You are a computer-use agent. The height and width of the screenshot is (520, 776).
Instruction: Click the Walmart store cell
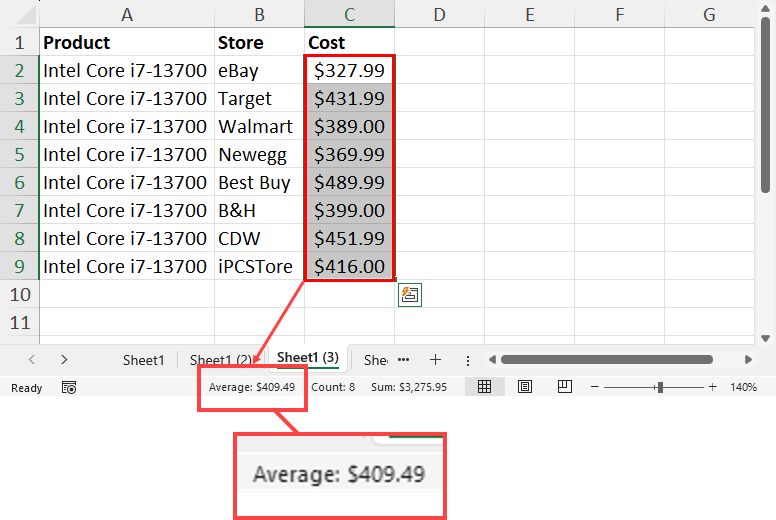[x=259, y=126]
